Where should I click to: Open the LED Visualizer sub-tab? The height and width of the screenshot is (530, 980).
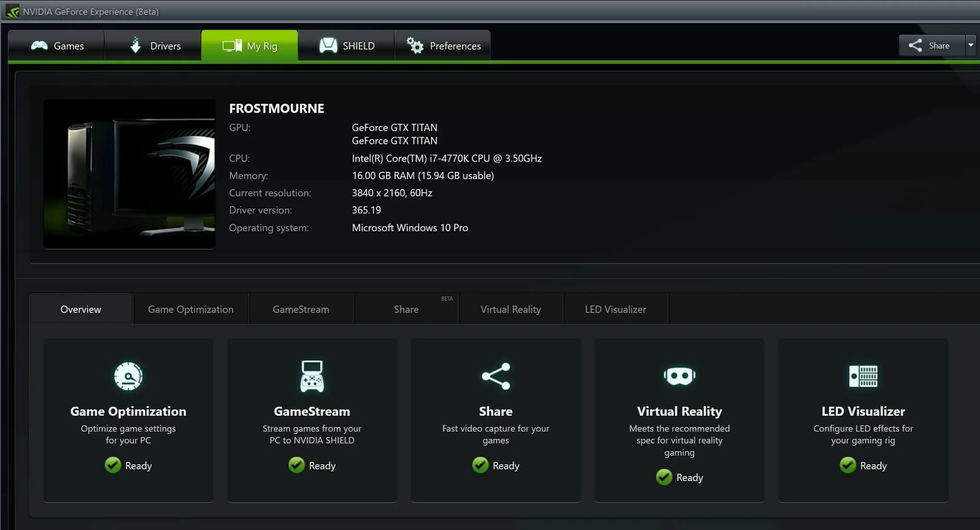tap(616, 309)
